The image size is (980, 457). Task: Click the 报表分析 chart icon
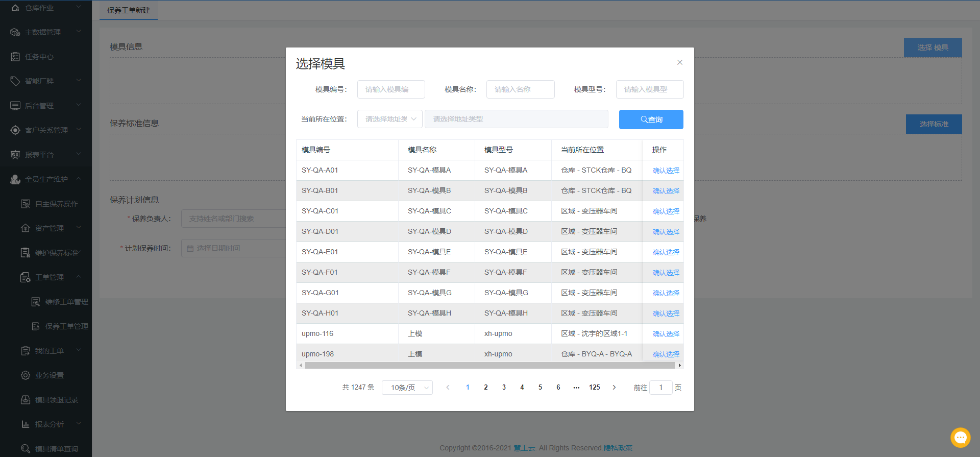coord(26,424)
